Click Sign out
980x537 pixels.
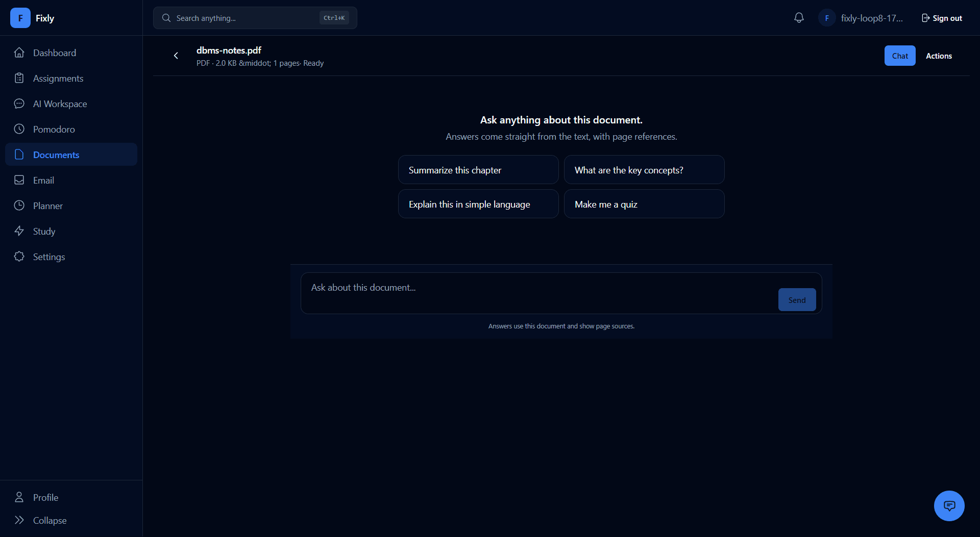(942, 18)
